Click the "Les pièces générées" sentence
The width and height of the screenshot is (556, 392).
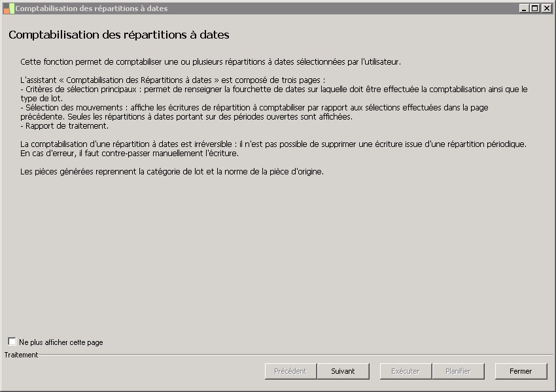coord(172,172)
